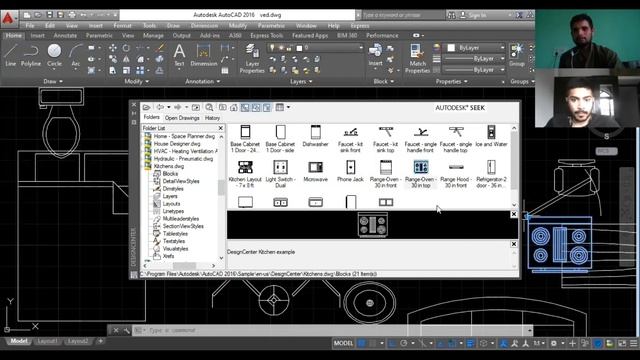Expand the Annotation panel
The image size is (640, 360).
tap(202, 82)
